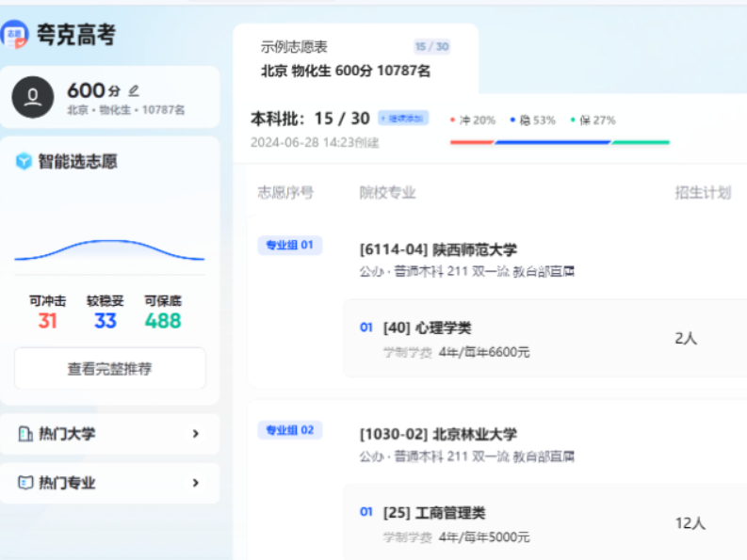The width and height of the screenshot is (747, 560).
Task: Select the [25] 工商管理类 major row
Action: tap(545, 522)
